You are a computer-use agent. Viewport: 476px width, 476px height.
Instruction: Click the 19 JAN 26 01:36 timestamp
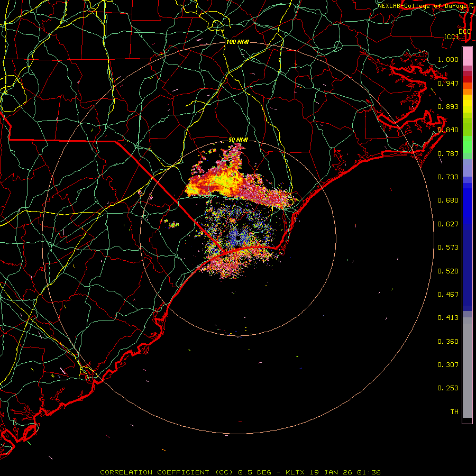tap(345, 472)
